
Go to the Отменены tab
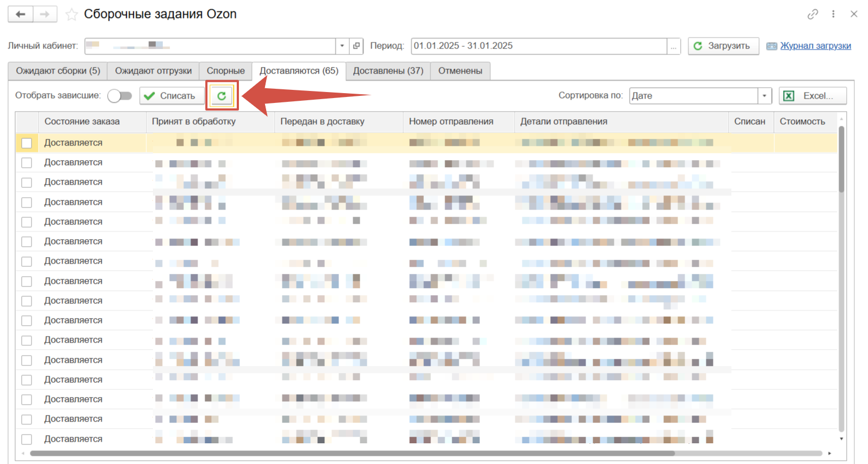pos(460,71)
